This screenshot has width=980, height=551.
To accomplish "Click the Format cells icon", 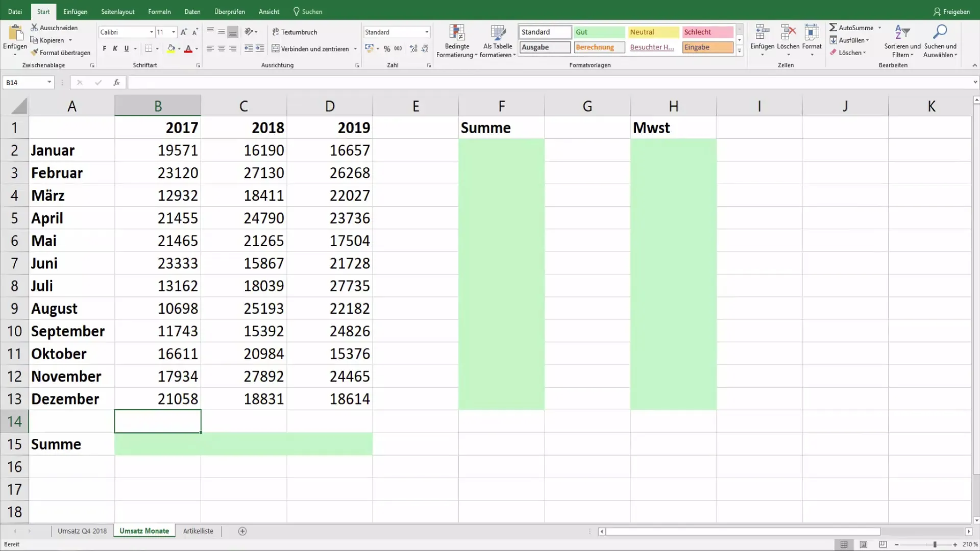I will point(812,32).
